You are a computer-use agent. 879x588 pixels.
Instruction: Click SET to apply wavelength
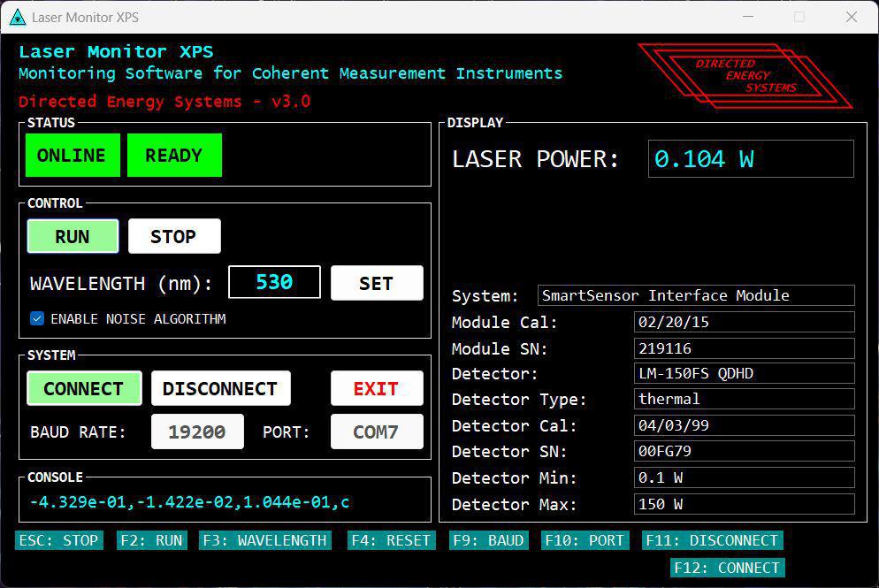click(x=377, y=284)
